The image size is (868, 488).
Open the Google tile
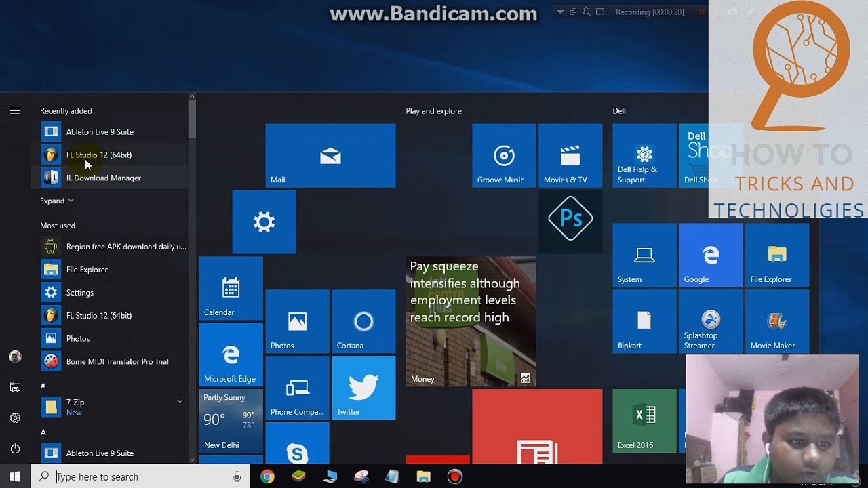(x=711, y=255)
